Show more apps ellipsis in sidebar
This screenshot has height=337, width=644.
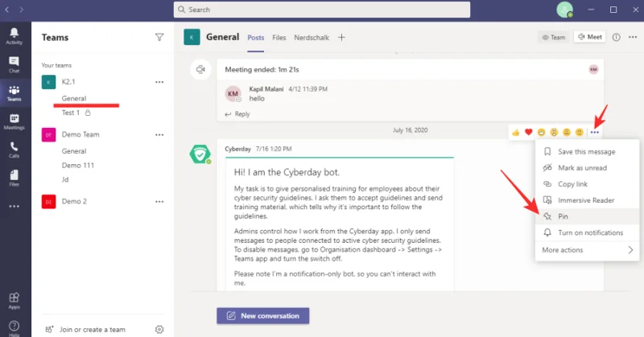[x=14, y=207]
